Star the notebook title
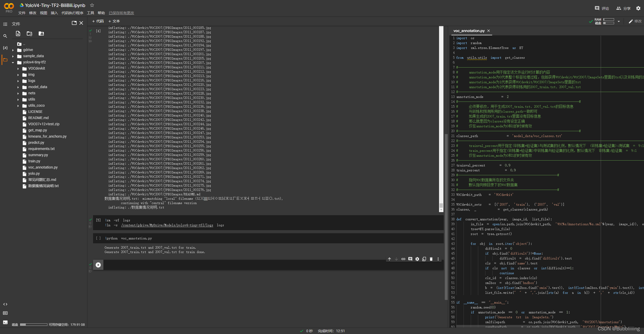Screen dimensions: 644x334 [x=92, y=5]
